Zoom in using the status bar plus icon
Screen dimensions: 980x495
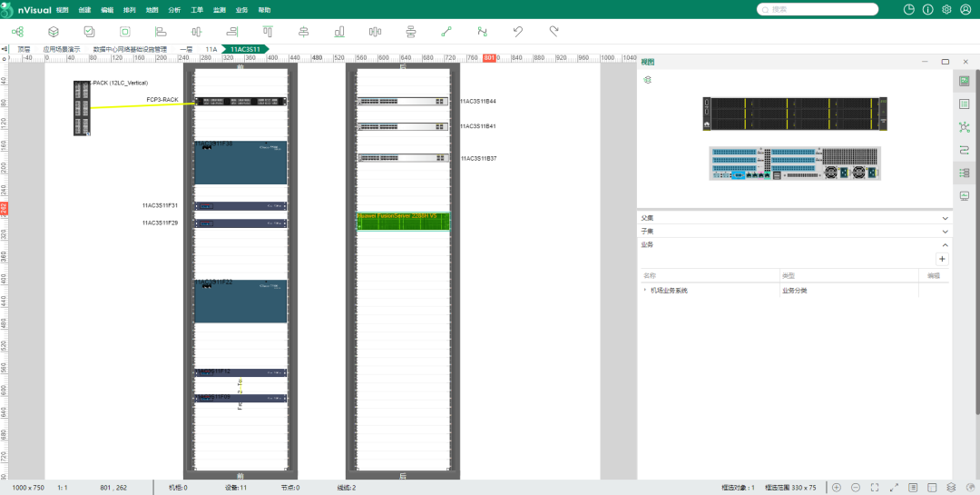point(837,488)
